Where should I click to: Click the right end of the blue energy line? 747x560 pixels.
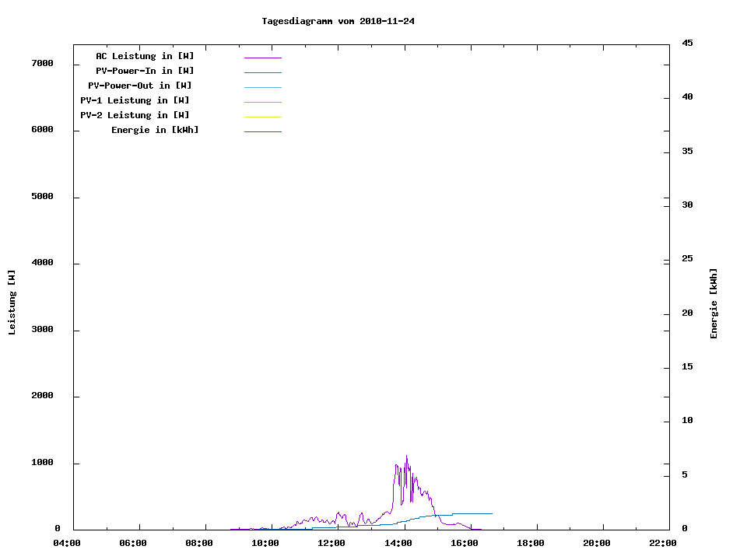coord(491,513)
